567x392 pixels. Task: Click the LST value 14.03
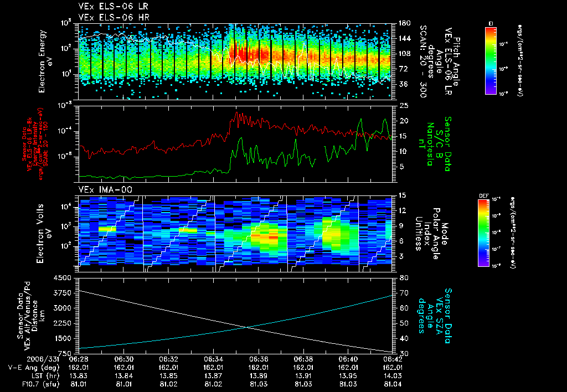point(393,376)
